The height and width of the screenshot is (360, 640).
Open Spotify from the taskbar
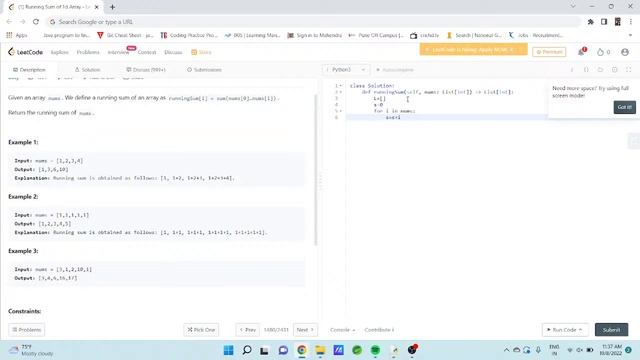[x=375, y=350]
